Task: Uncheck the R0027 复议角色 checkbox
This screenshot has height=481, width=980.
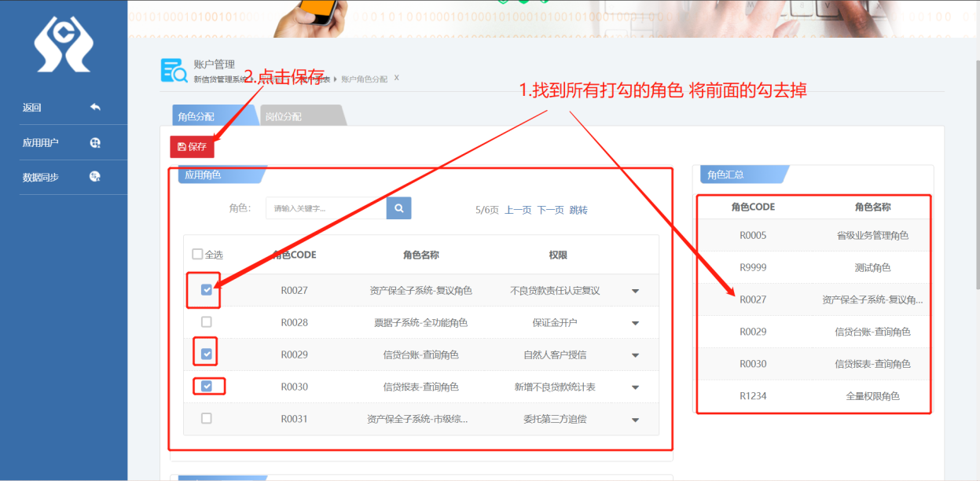Action: (x=205, y=290)
